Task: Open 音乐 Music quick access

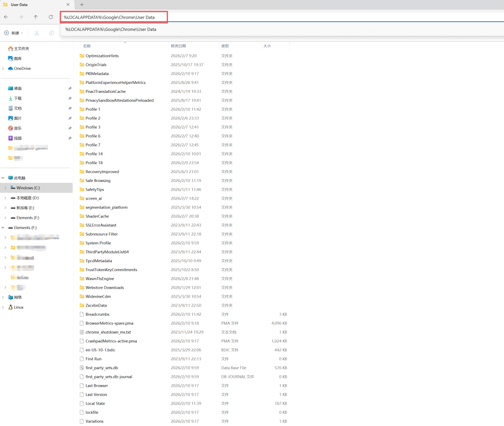Action: click(15, 128)
